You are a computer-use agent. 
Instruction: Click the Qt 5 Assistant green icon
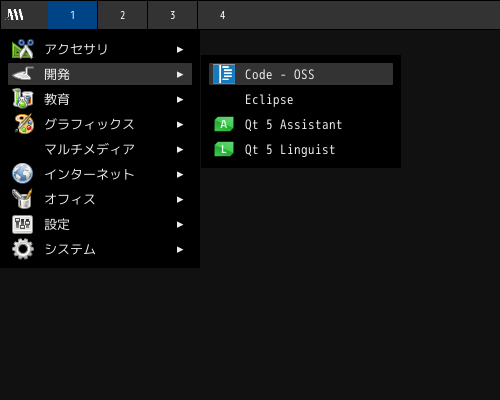(224, 124)
